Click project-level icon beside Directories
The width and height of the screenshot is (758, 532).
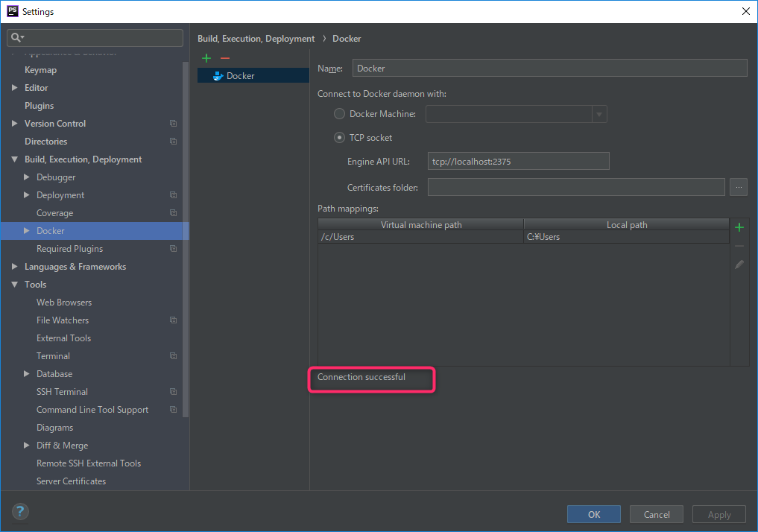tap(173, 142)
